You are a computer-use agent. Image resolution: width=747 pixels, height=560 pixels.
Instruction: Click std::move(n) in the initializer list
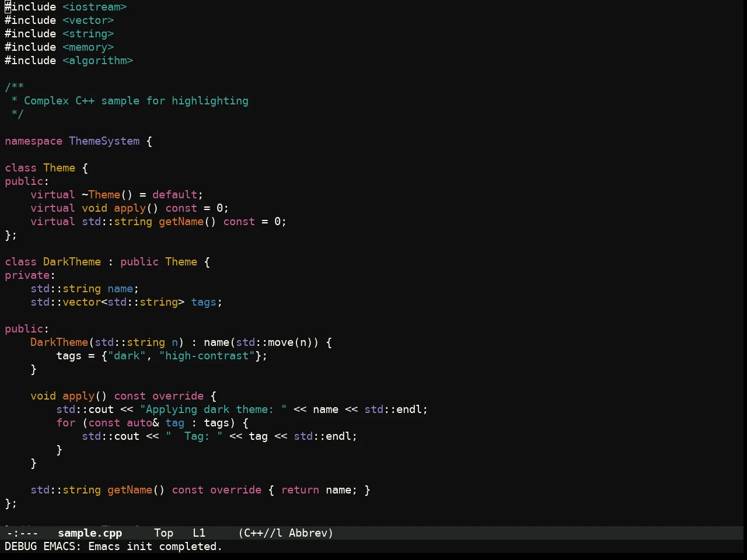275,342
